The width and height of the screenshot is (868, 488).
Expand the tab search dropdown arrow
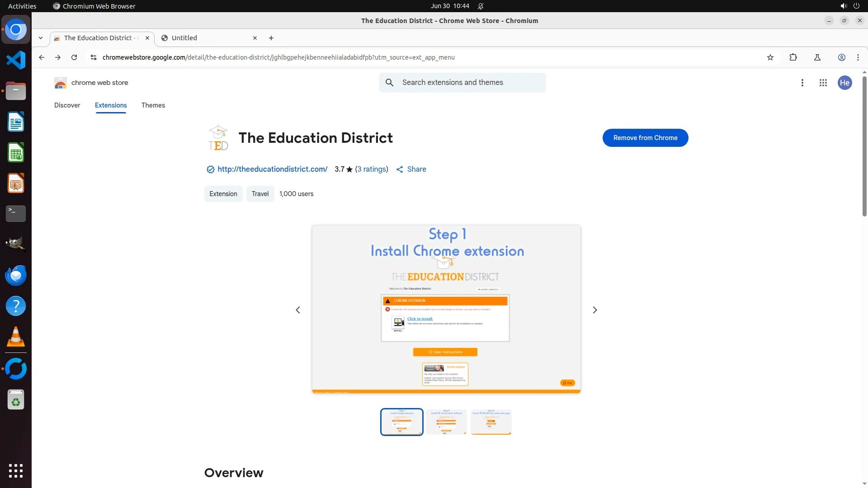click(41, 38)
